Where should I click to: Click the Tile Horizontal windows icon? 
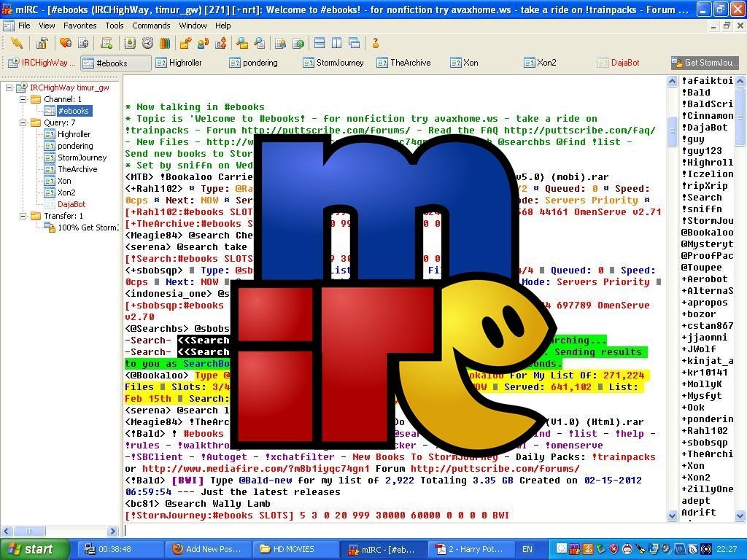click(x=320, y=43)
